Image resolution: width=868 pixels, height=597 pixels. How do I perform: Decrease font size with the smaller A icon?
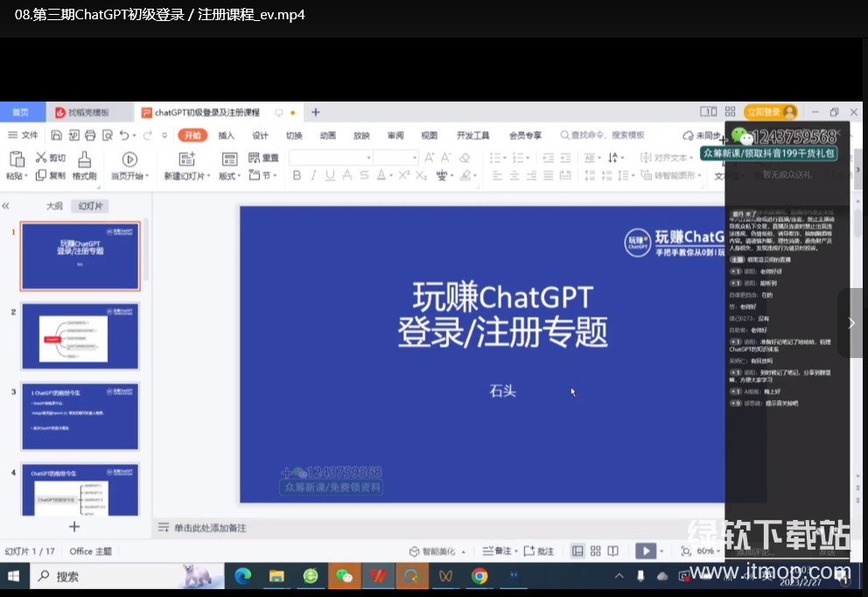pos(445,158)
